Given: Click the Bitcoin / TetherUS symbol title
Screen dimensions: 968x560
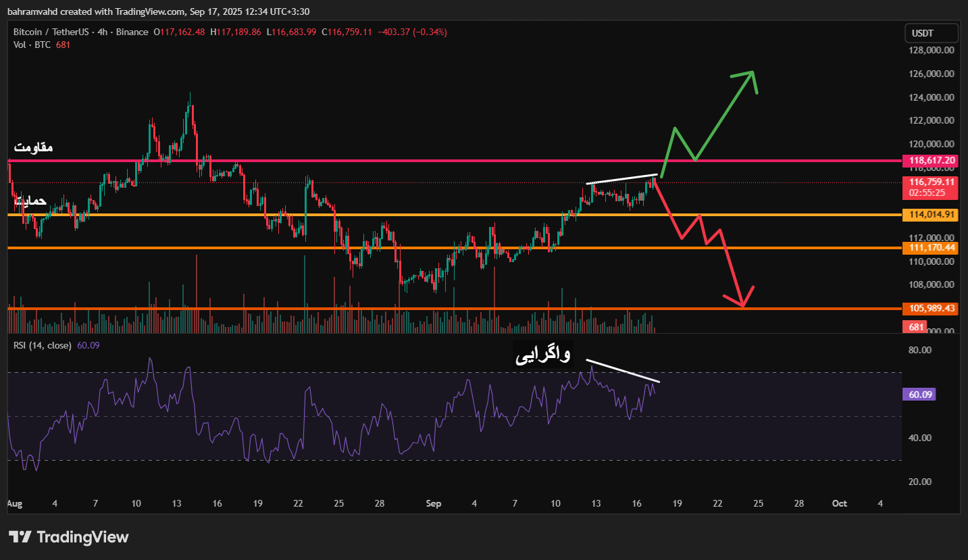Looking at the screenshot, I should pos(47,32).
